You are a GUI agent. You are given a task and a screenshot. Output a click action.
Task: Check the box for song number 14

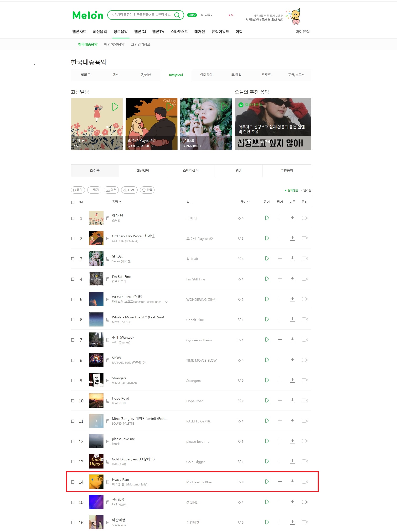tap(73, 482)
